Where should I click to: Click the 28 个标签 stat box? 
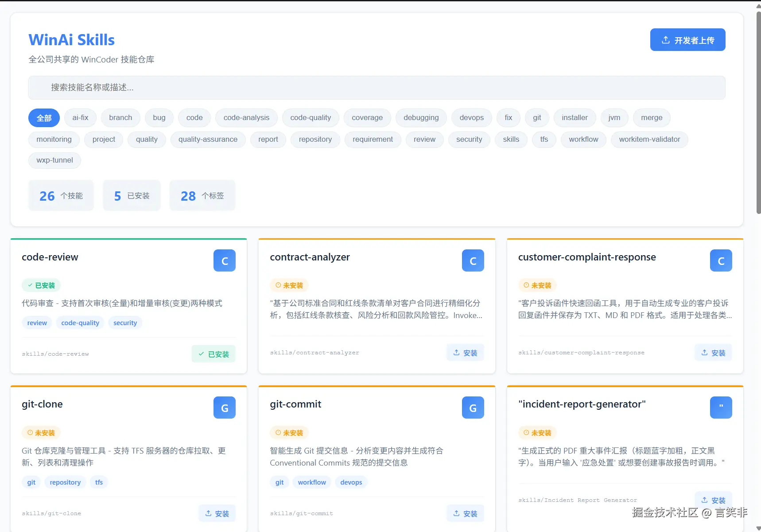click(202, 195)
